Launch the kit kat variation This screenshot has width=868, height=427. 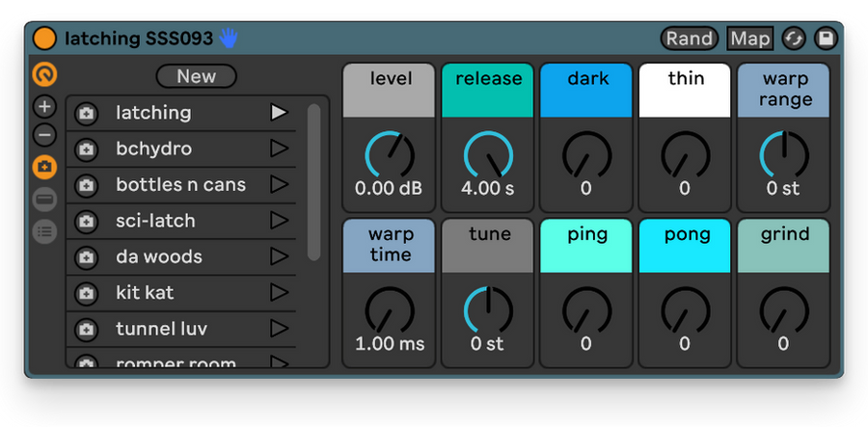(279, 292)
